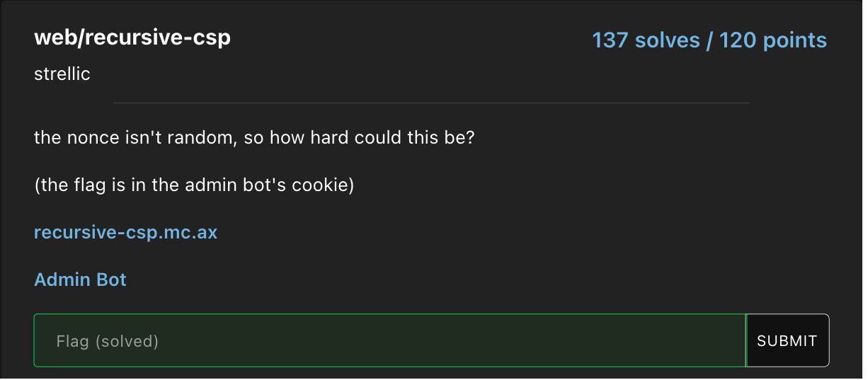The width and height of the screenshot is (868, 380).
Task: Select the author name strellic
Action: 62,74
